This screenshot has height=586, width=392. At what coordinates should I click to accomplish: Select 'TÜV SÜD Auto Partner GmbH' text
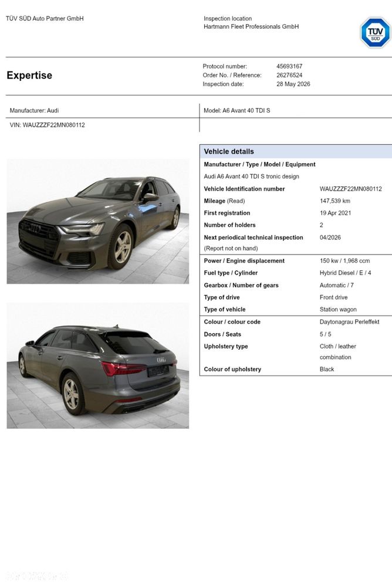pos(45,18)
